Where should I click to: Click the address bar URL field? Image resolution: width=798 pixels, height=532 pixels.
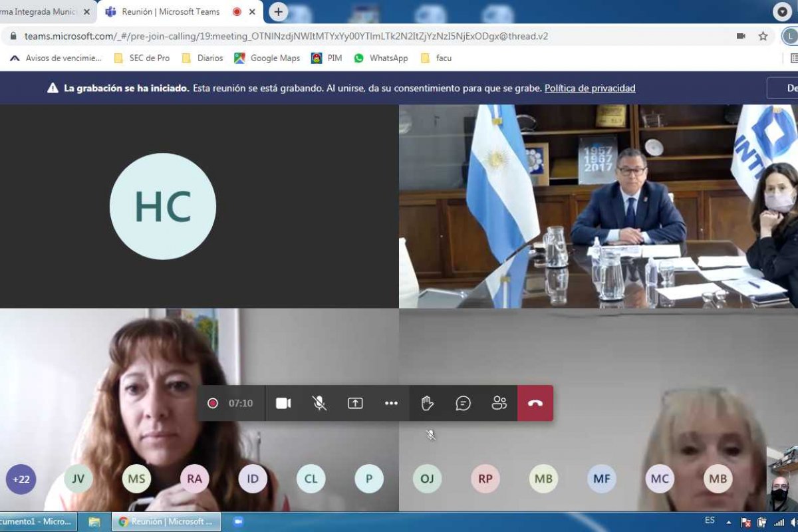point(286,36)
